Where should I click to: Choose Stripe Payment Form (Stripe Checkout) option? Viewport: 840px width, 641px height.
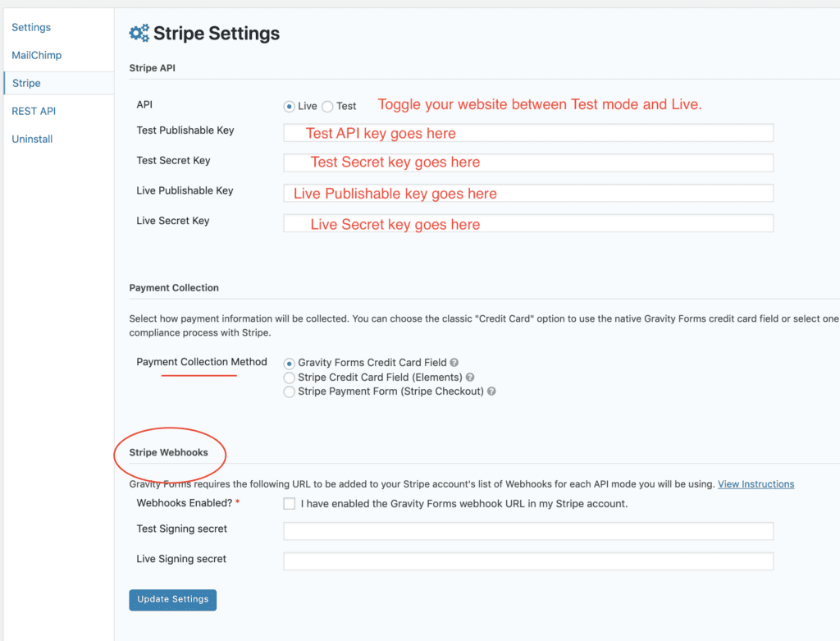coord(290,391)
